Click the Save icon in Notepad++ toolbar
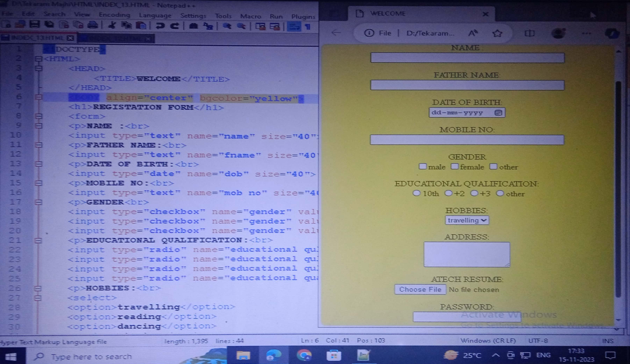The height and width of the screenshot is (364, 630). pos(34,24)
